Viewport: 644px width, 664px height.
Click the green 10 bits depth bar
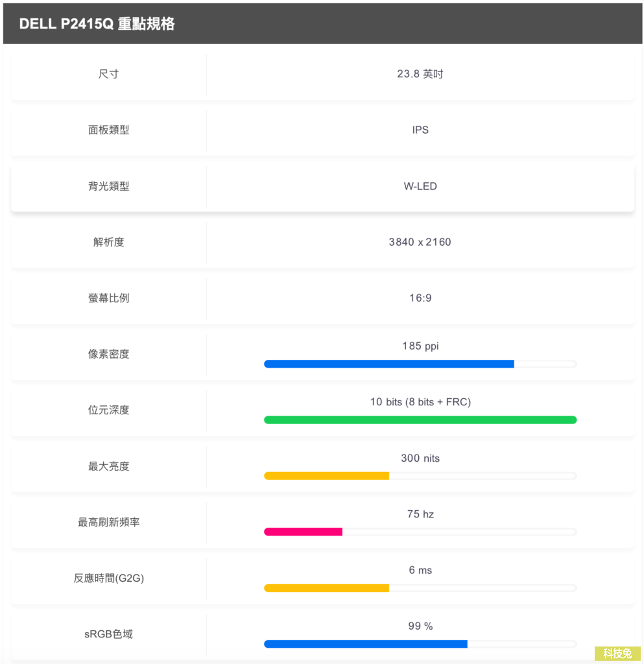click(420, 420)
